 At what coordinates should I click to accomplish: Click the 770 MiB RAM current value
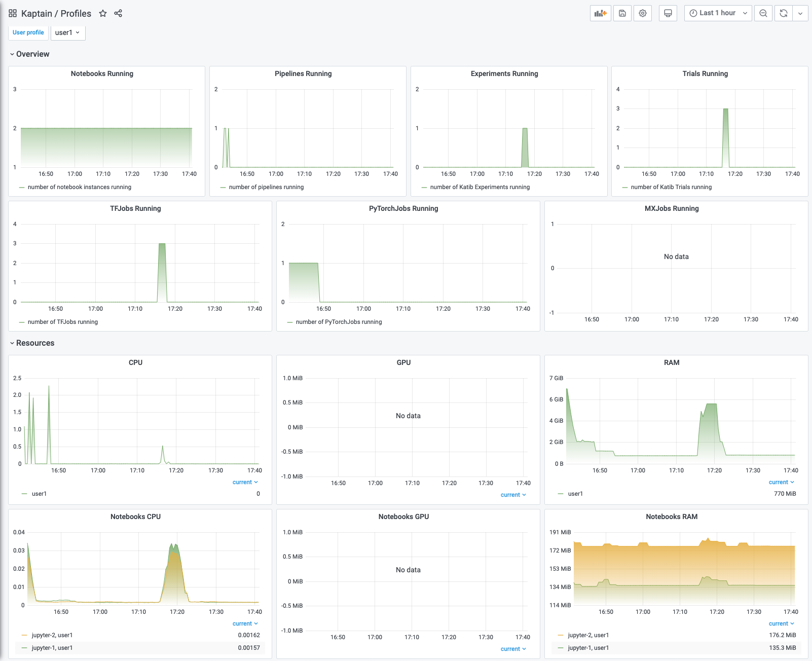click(785, 494)
